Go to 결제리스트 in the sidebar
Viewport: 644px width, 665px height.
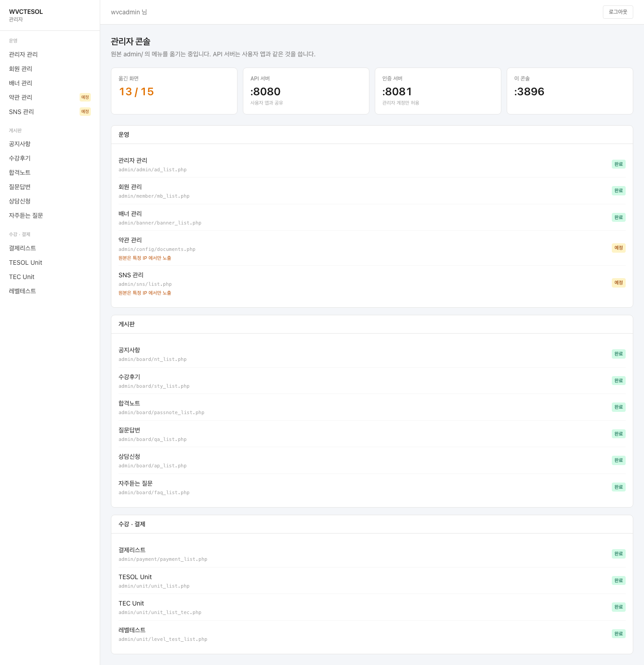pyautogui.click(x=50, y=248)
